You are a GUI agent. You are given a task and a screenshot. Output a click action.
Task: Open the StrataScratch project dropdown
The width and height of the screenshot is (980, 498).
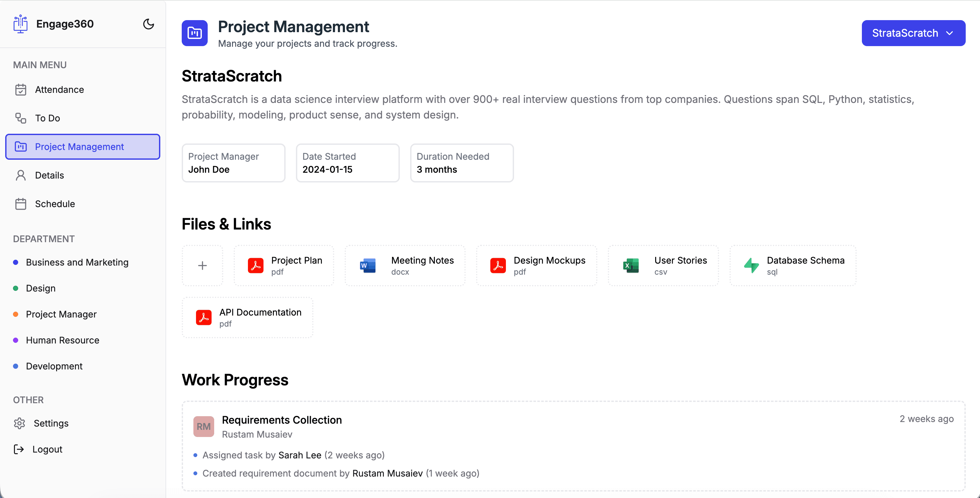pos(913,33)
